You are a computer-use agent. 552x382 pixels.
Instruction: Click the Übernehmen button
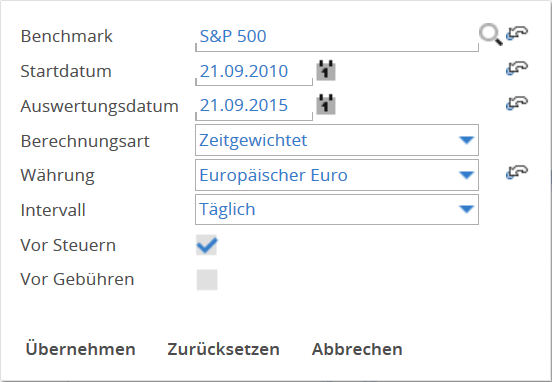click(81, 349)
